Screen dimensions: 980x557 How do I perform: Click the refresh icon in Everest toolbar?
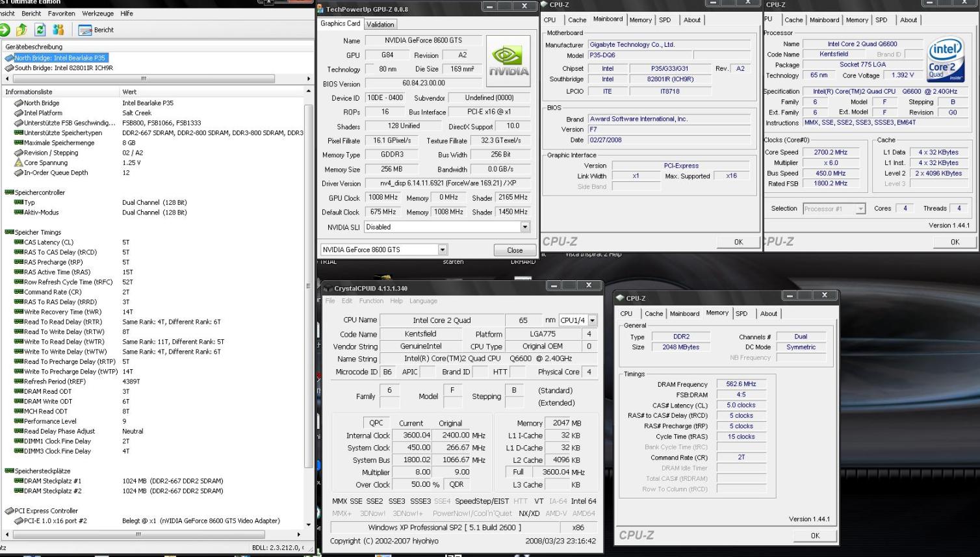click(40, 30)
